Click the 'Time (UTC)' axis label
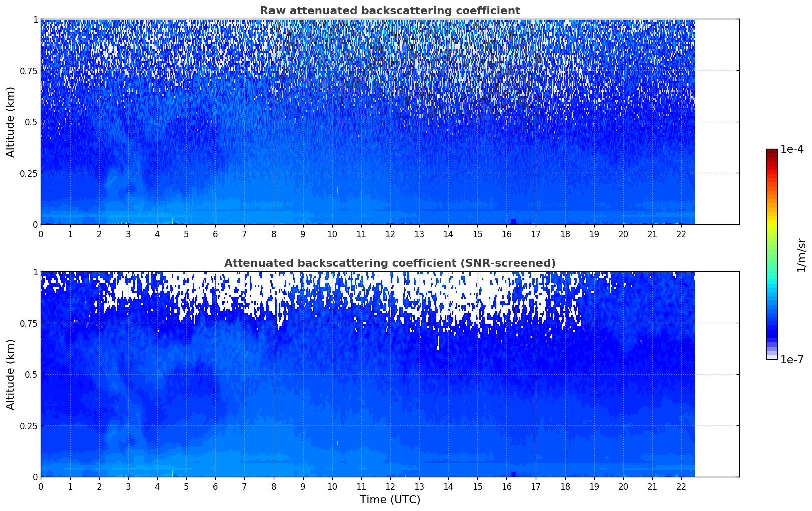This screenshot has height=511, width=812. [390, 500]
